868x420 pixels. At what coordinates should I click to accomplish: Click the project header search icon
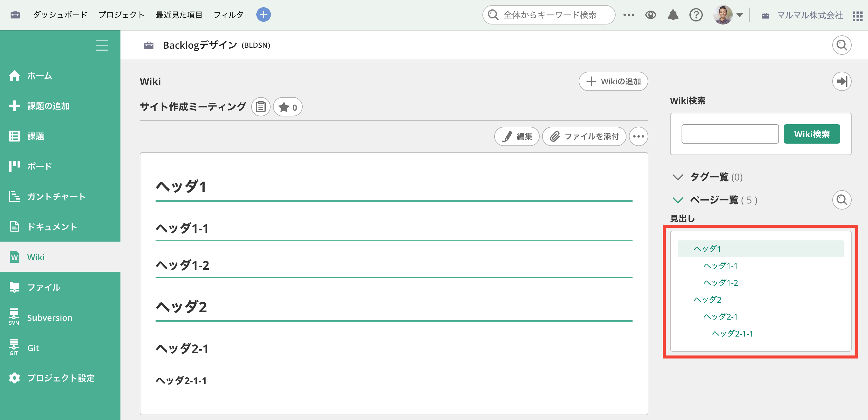click(x=842, y=45)
